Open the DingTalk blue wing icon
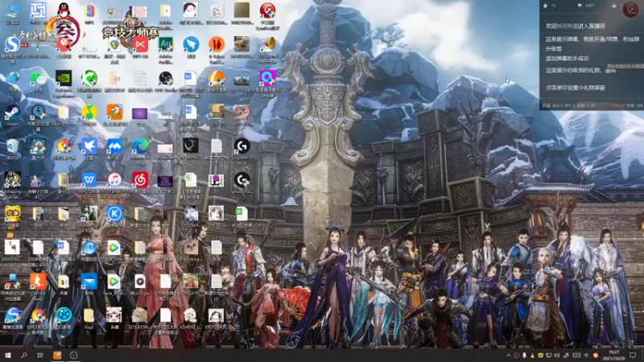Viewport: 644px width, 362px height. point(191,44)
